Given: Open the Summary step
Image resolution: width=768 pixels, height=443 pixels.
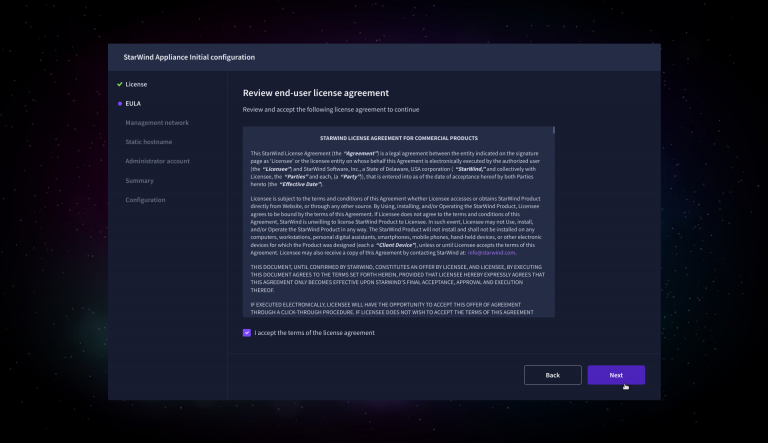Looking at the screenshot, I should [139, 180].
